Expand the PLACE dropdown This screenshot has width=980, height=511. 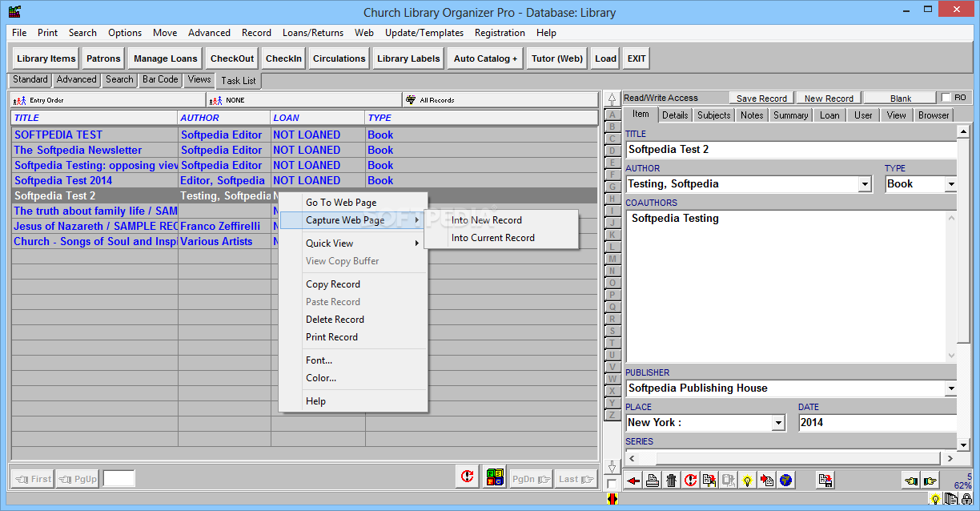(x=778, y=423)
